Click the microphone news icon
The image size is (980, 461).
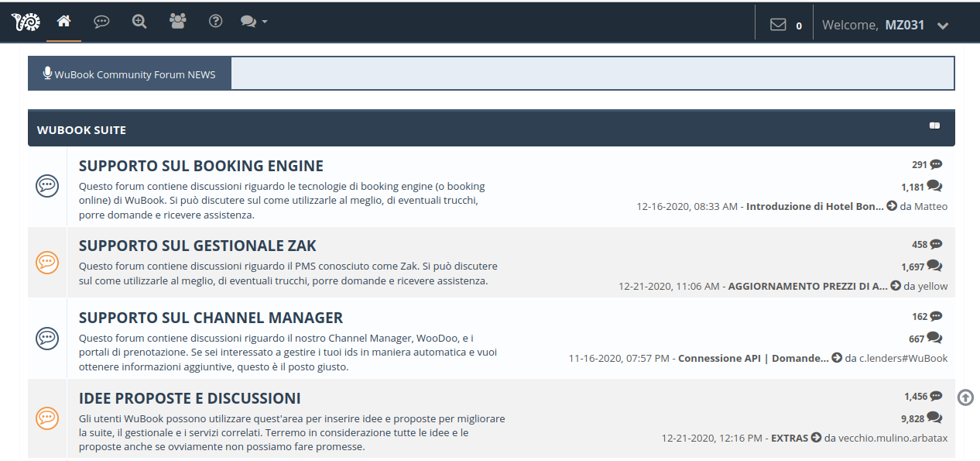point(47,74)
